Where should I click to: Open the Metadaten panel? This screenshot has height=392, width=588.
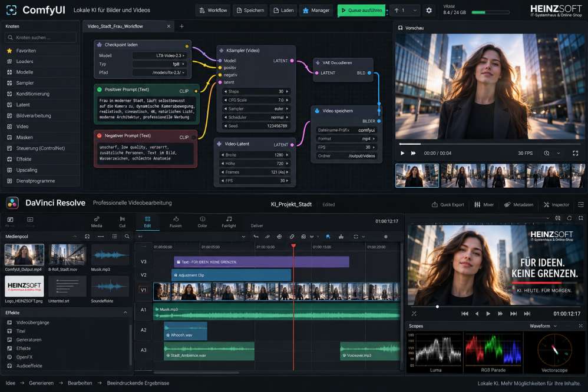tap(518, 205)
